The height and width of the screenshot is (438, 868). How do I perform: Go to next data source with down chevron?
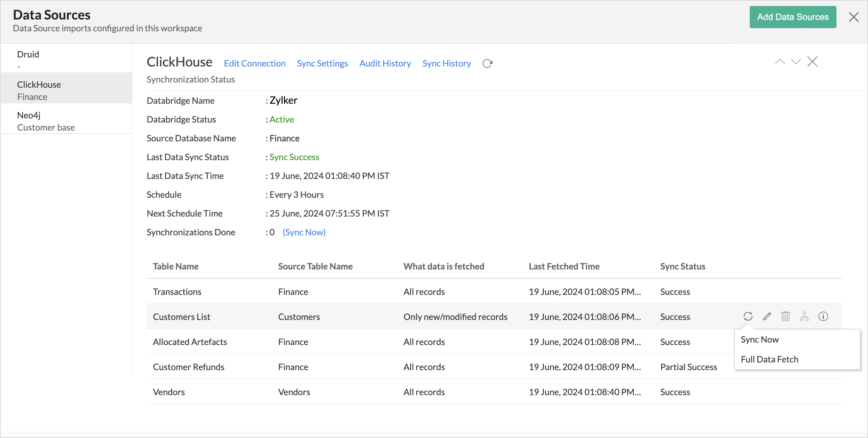[796, 62]
